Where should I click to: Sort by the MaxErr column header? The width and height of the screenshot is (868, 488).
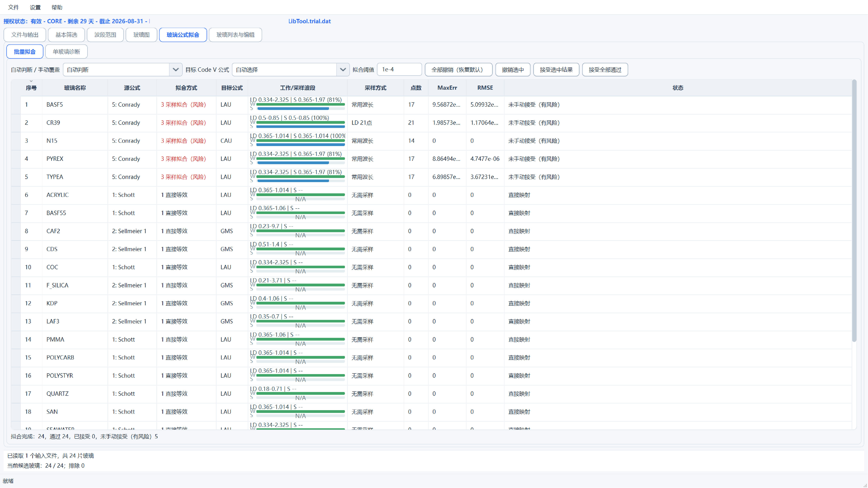tap(447, 88)
